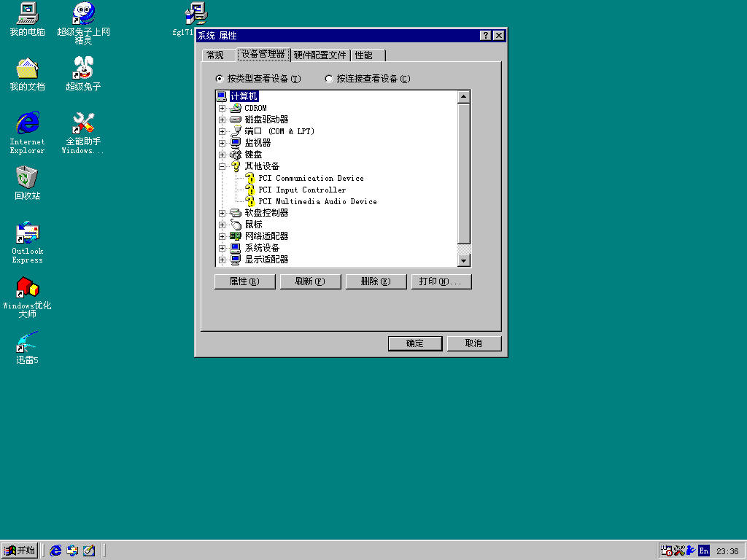Select the 我的文档 folder icon
Image resolution: width=747 pixels, height=560 pixels.
tap(27, 74)
